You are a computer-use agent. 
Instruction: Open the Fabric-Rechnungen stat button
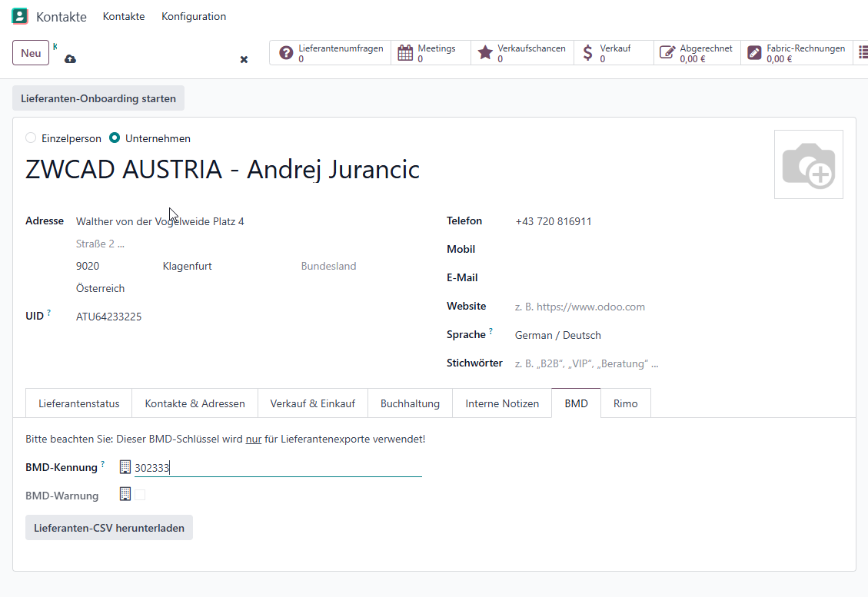pos(796,53)
